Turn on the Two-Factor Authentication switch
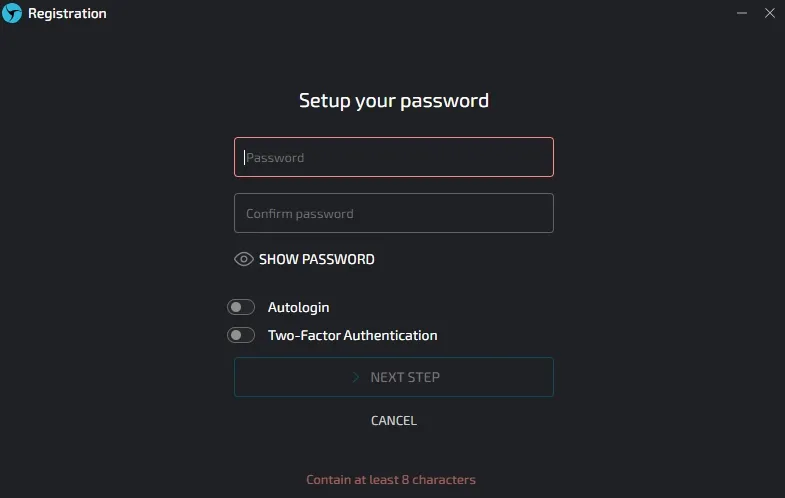785x498 pixels. click(x=241, y=335)
